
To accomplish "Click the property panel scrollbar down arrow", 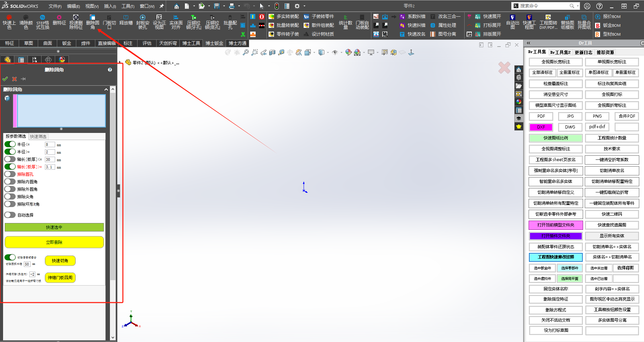I will coord(113,338).
